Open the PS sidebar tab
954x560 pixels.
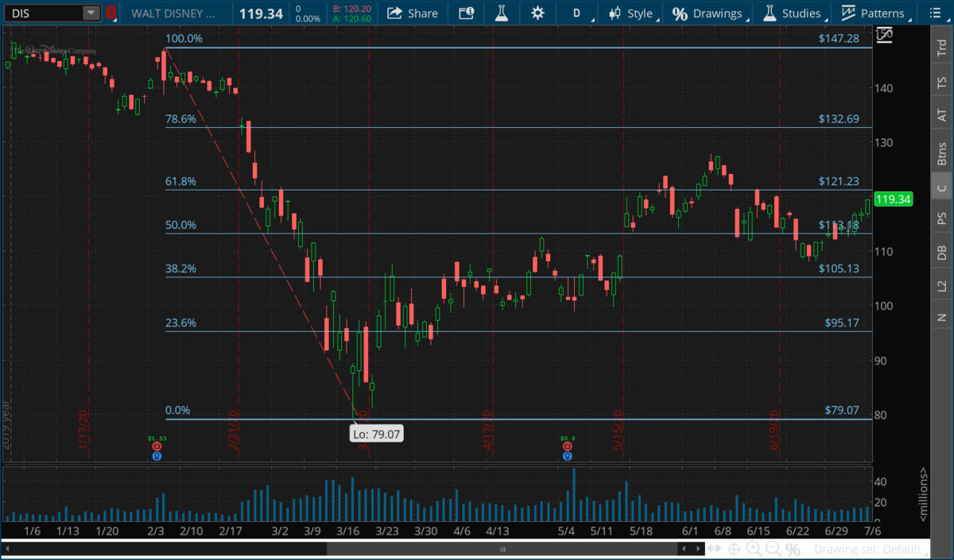pyautogui.click(x=942, y=218)
